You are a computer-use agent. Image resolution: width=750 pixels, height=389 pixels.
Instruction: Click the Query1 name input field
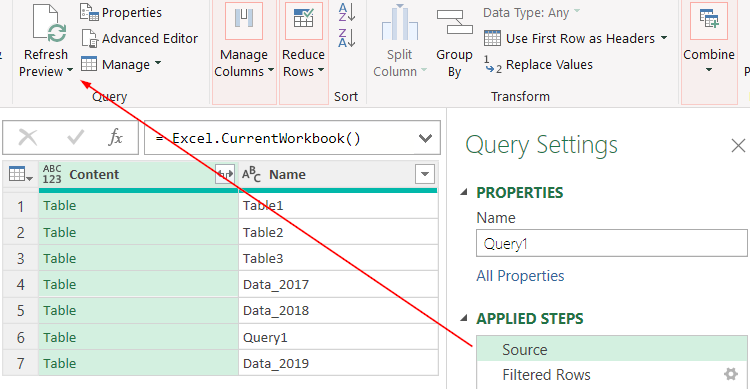click(612, 244)
